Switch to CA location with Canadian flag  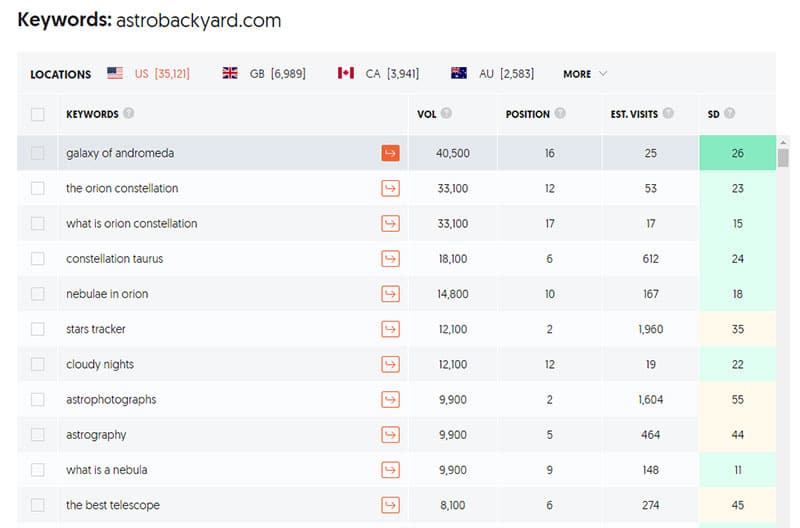(x=378, y=74)
